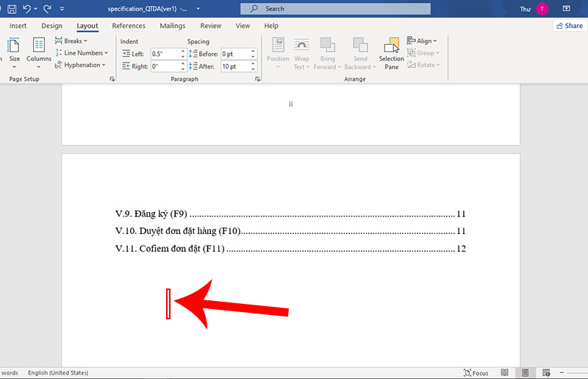
Task: Open the Position menu
Action: coord(278,53)
